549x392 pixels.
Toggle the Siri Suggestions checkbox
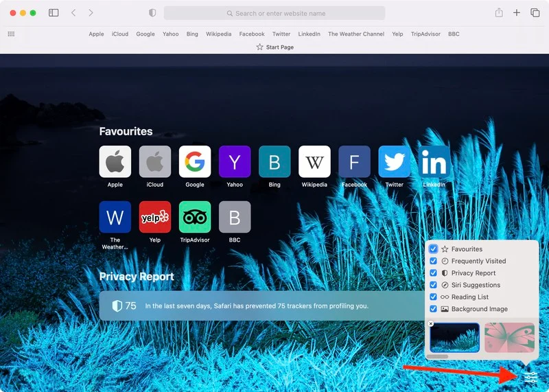click(433, 285)
